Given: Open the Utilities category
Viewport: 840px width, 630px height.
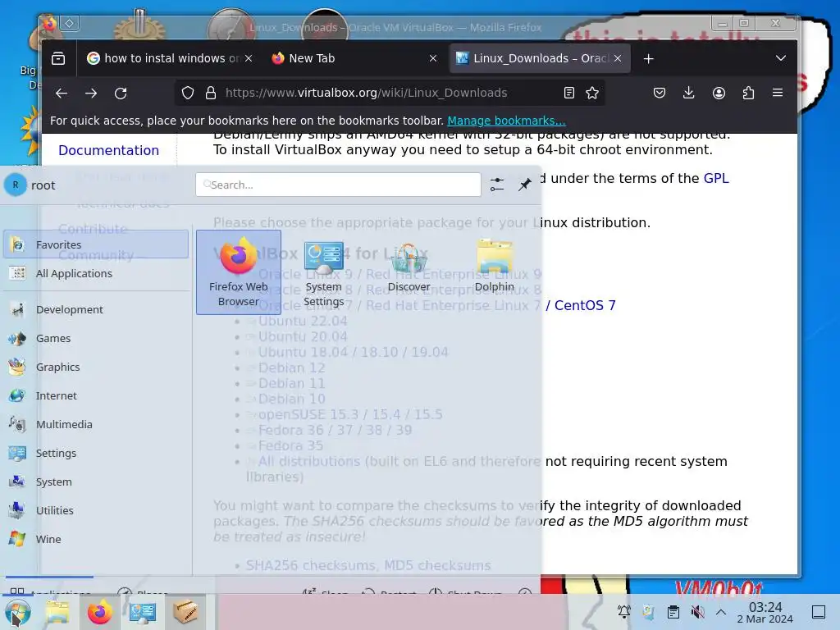Looking at the screenshot, I should [x=96, y=510].
